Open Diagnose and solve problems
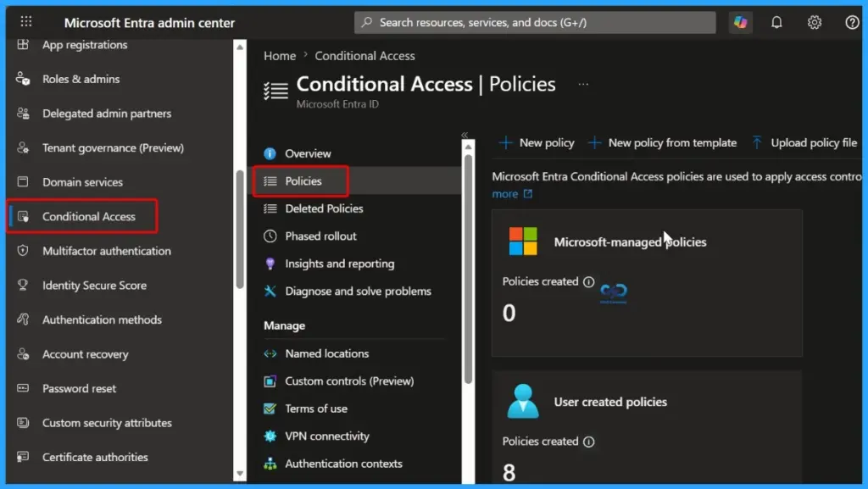The width and height of the screenshot is (868, 489). [357, 291]
